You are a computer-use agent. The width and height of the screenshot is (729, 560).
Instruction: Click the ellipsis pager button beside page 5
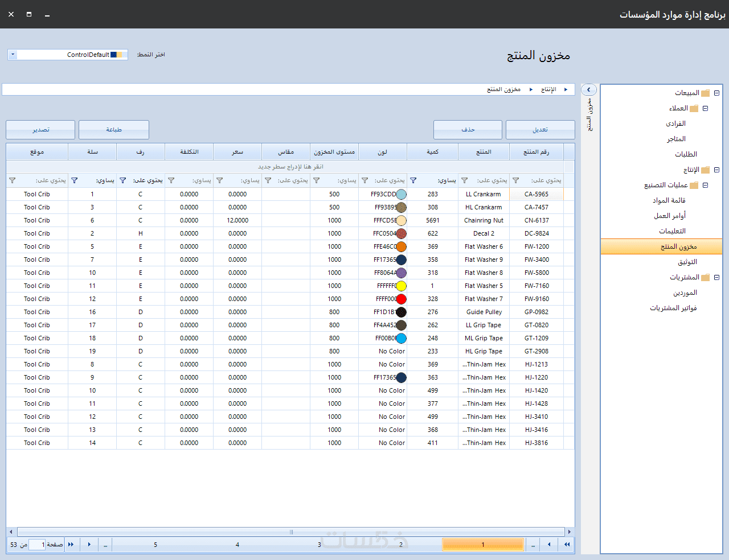tap(105, 545)
